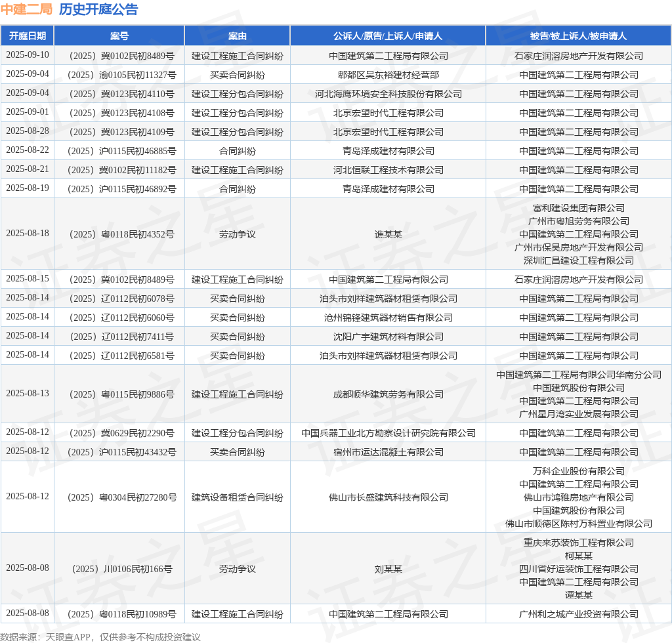Click the 建筑设备租赁合同纠纷 cause cell
This screenshot has height=643, width=672.
238,497
